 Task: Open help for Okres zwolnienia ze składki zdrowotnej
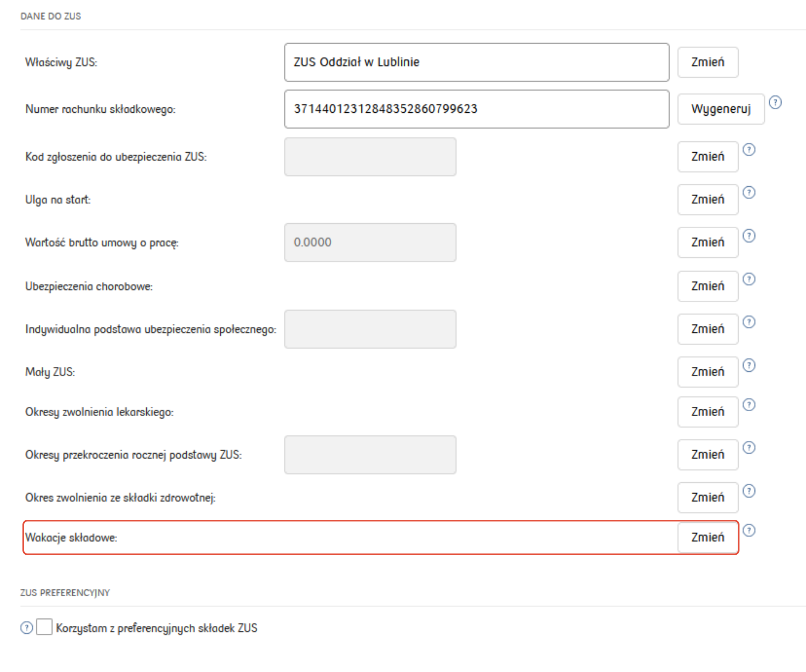[x=749, y=491]
